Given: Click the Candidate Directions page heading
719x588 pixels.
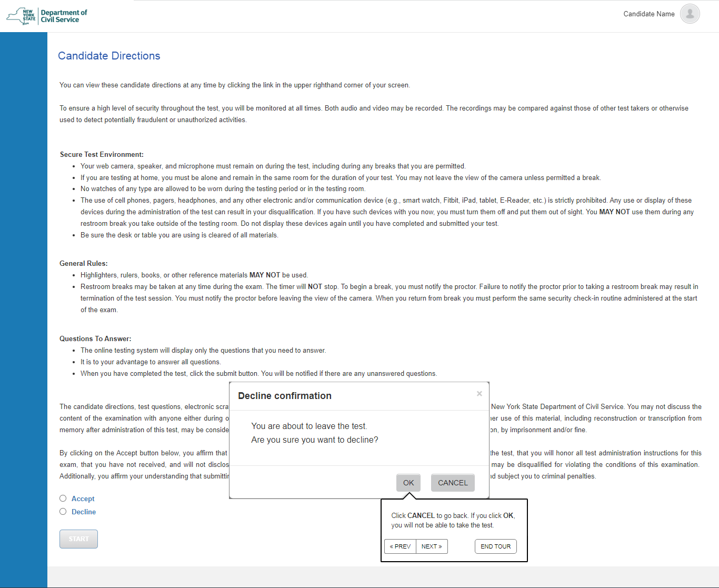Looking at the screenshot, I should coord(109,56).
